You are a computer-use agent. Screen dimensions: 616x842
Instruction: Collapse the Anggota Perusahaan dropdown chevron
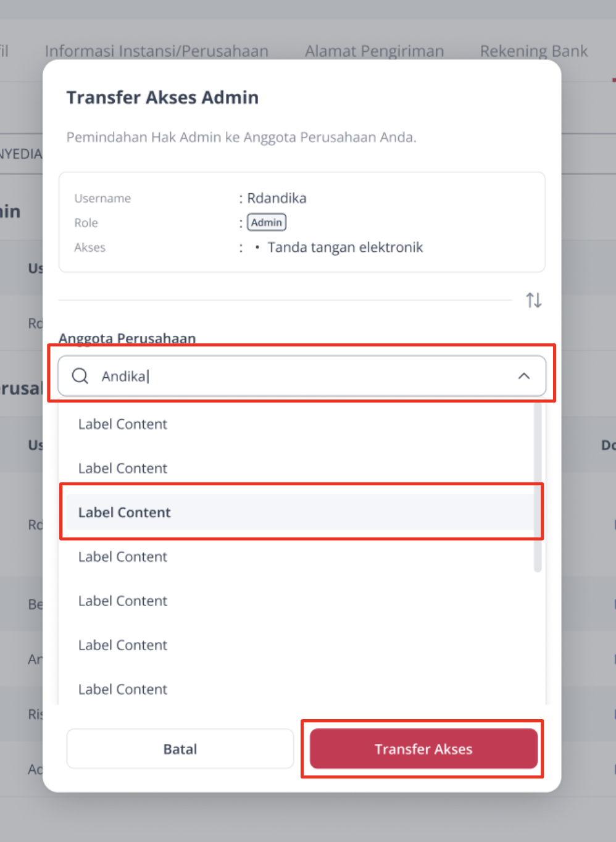524,376
